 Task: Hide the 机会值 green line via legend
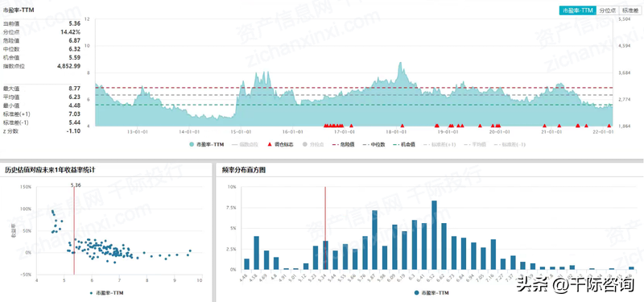point(404,145)
